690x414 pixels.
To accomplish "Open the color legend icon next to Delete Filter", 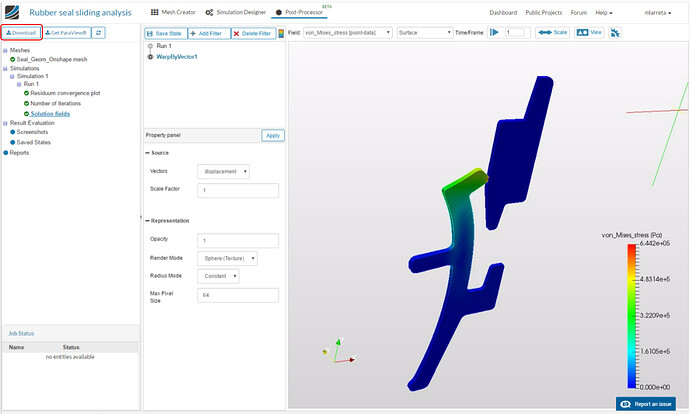I will click(281, 33).
